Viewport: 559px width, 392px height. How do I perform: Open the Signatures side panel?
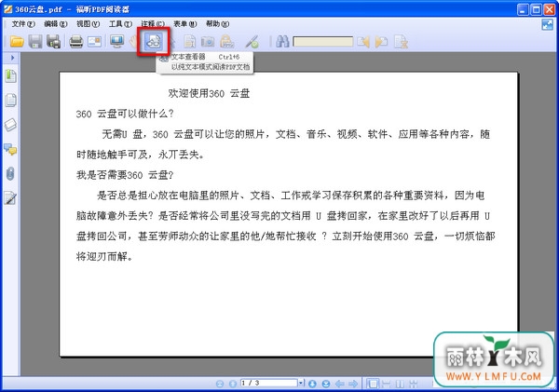[10, 198]
